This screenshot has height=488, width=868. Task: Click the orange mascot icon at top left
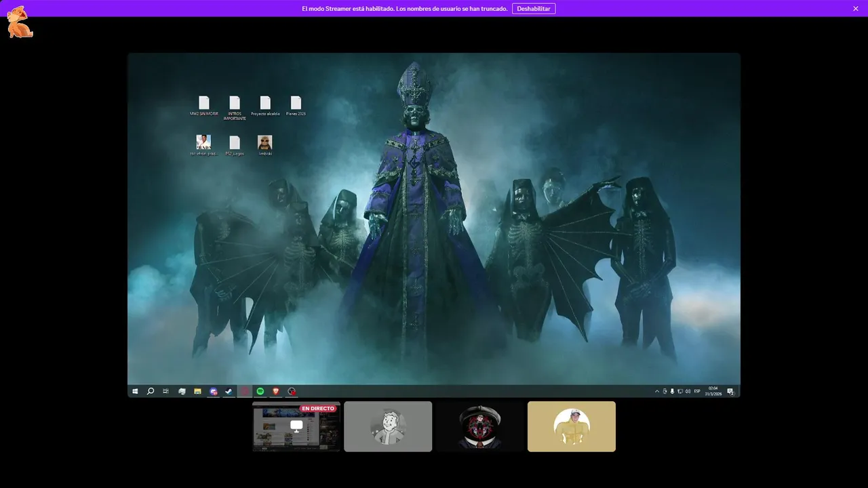pyautogui.click(x=19, y=22)
